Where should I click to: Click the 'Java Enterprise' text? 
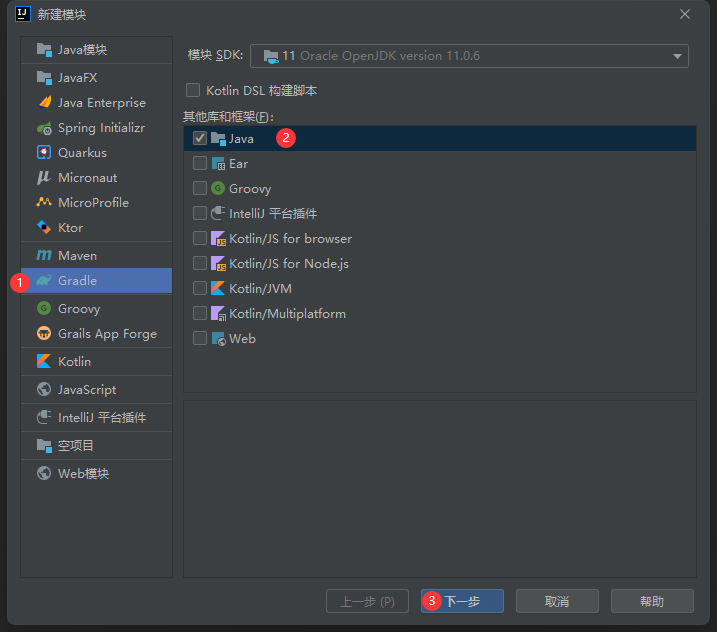point(102,103)
